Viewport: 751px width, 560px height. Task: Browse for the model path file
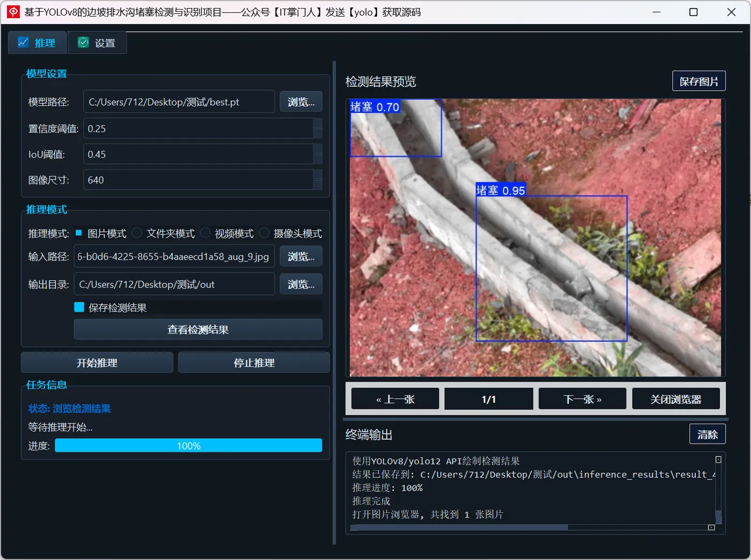point(301,101)
